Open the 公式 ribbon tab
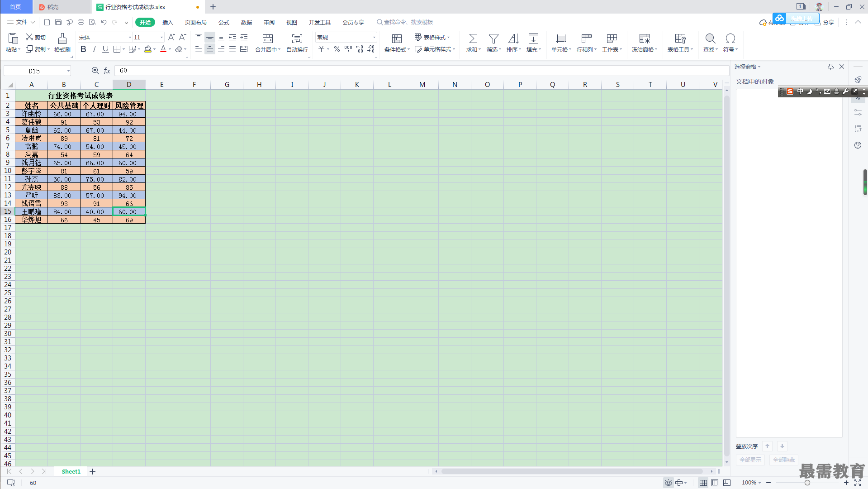This screenshot has width=868, height=489. click(x=224, y=22)
